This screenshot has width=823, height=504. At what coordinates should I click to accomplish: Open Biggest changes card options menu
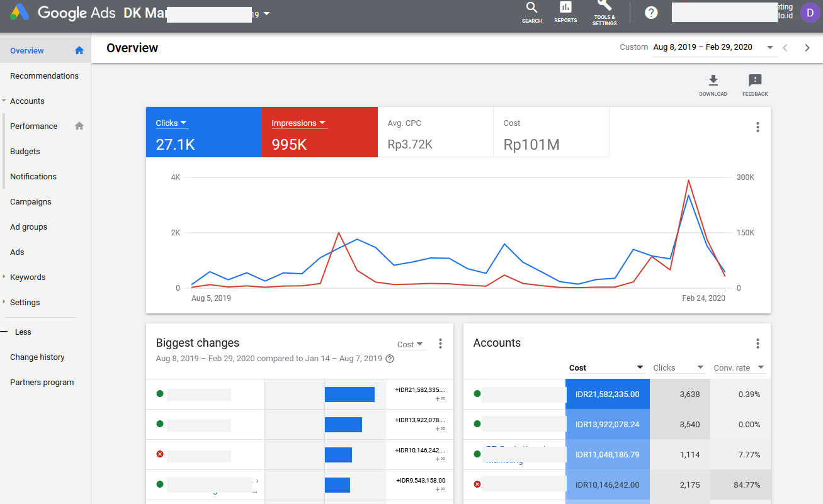[440, 344]
